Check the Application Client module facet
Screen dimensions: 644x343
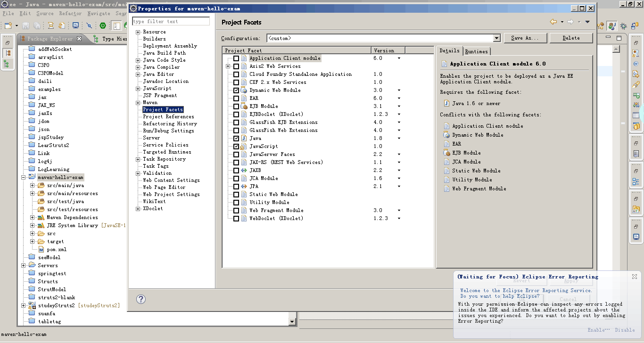point(236,58)
